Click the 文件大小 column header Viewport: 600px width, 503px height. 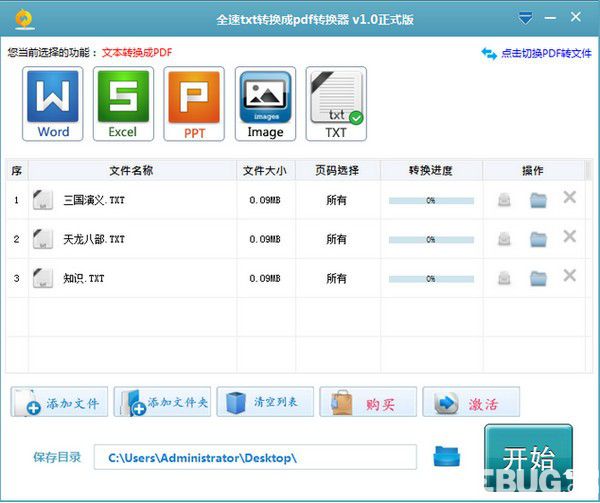point(266,170)
